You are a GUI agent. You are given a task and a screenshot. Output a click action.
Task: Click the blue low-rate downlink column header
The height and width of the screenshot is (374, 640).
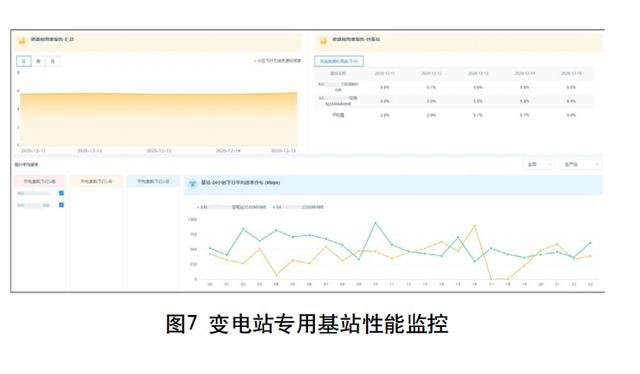[153, 181]
